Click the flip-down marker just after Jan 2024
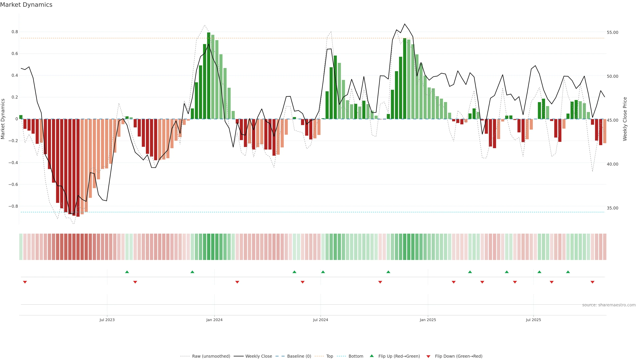 pos(237,282)
